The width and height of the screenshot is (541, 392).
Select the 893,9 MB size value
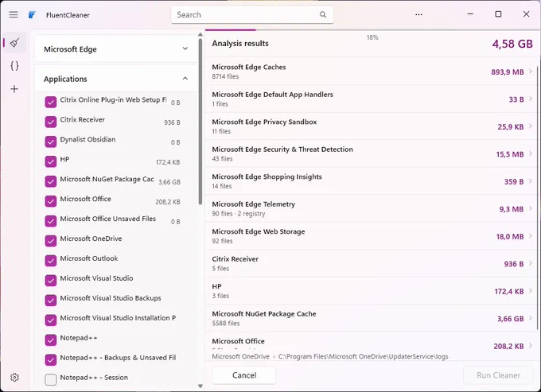pos(508,72)
